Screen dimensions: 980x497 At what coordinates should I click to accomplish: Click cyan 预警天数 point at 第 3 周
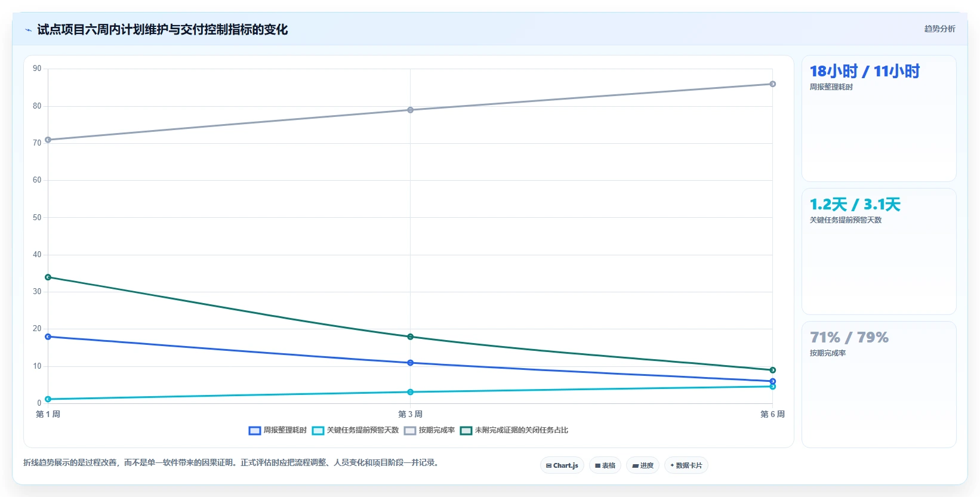[x=410, y=392]
